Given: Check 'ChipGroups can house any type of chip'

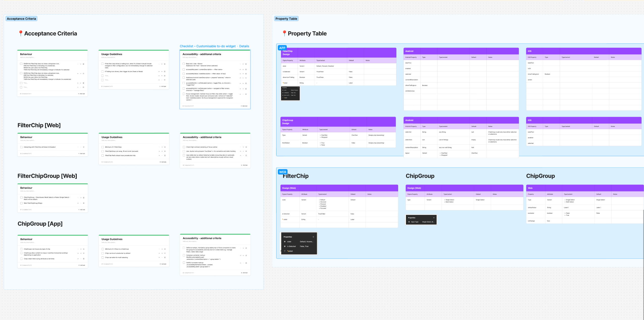Looking at the screenshot, I should click(21, 249).
